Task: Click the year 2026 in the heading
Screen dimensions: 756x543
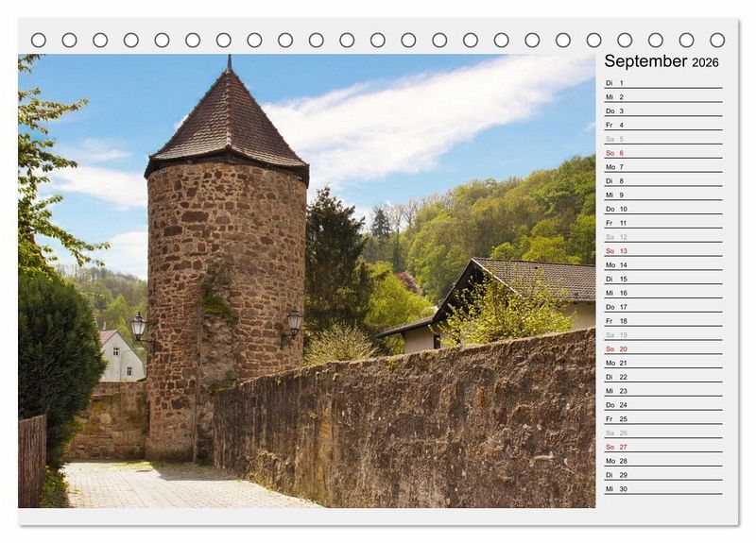Action: point(705,63)
